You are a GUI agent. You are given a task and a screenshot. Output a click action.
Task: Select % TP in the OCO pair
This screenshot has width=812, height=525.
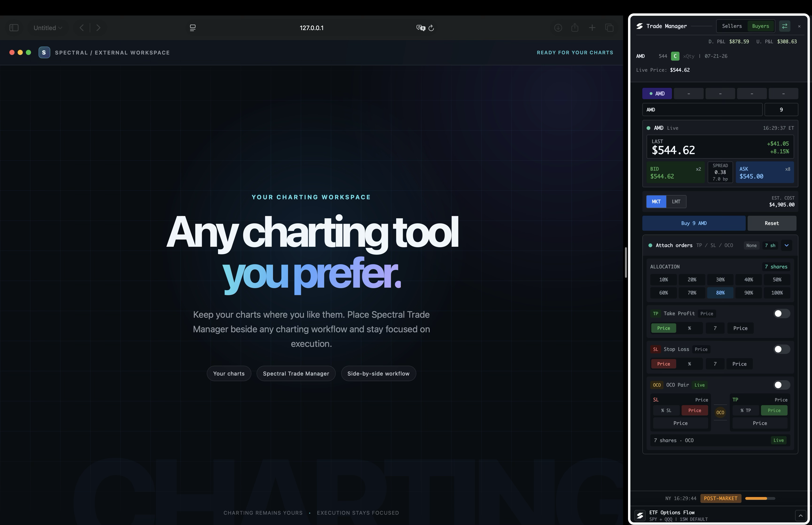click(x=745, y=411)
